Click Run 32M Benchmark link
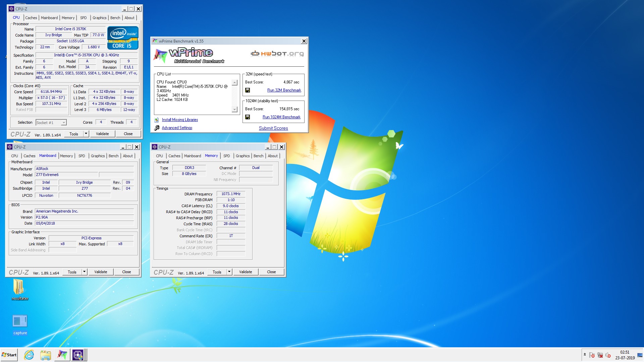Viewport: 644px width, 362px height. coord(284,90)
